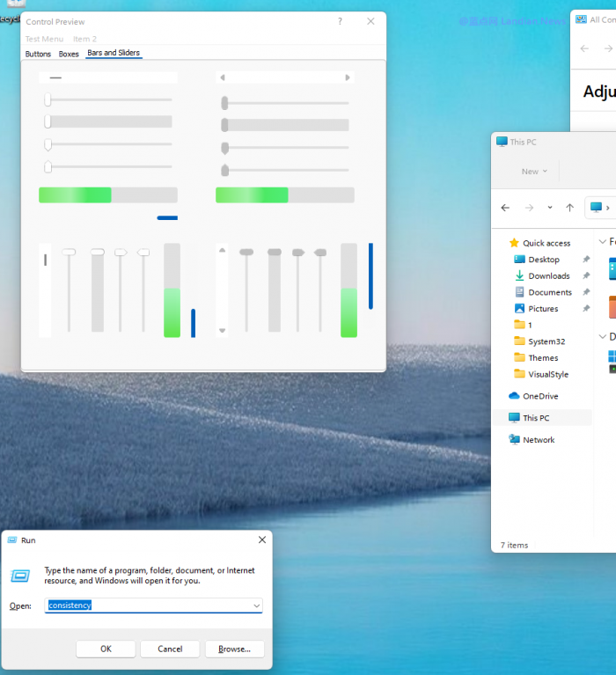Click left green horizontal progress bar
The height and width of the screenshot is (675, 616).
coord(108,195)
